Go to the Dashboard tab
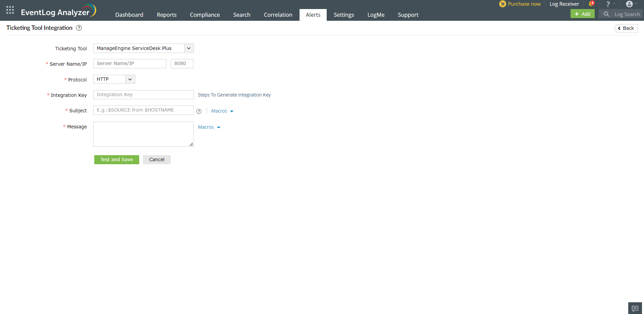This screenshot has width=644, height=314. [x=129, y=15]
